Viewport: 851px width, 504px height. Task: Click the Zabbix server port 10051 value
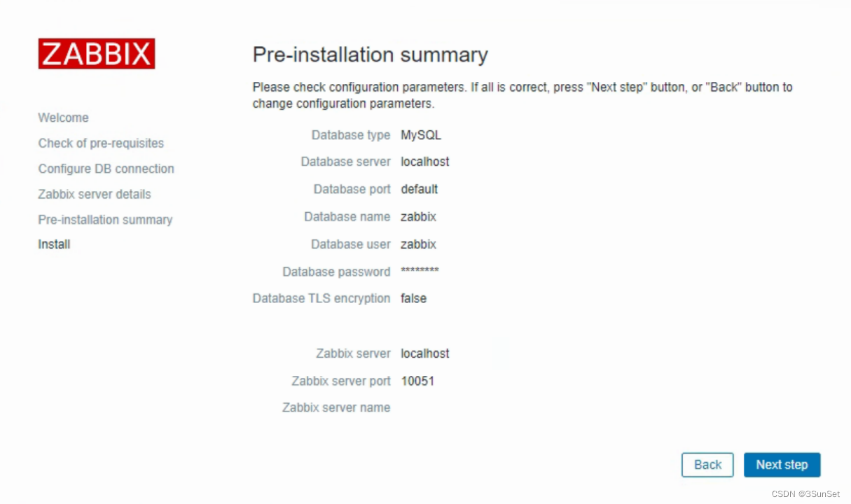[417, 381]
